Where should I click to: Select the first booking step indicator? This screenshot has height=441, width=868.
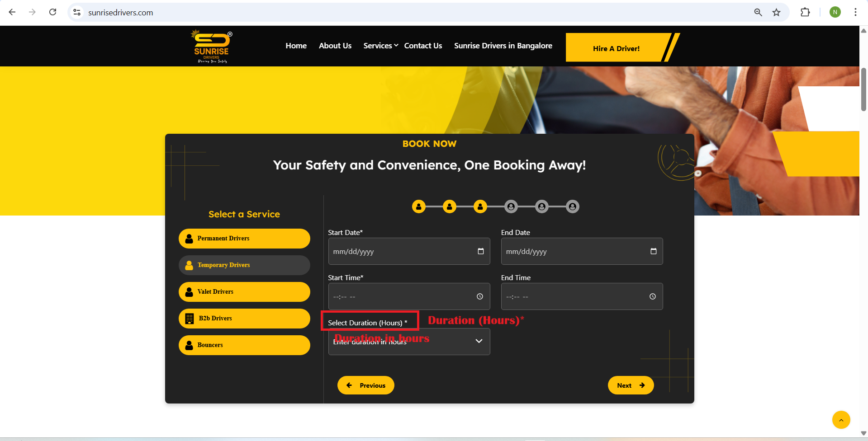(419, 206)
